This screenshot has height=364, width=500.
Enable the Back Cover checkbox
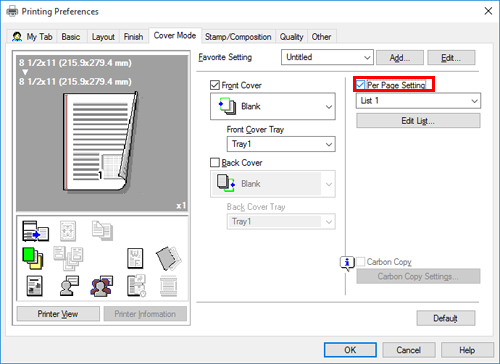pyautogui.click(x=215, y=163)
